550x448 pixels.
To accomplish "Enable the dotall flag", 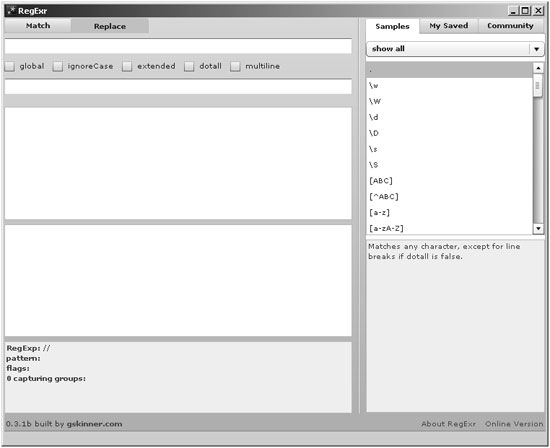I will [x=189, y=66].
